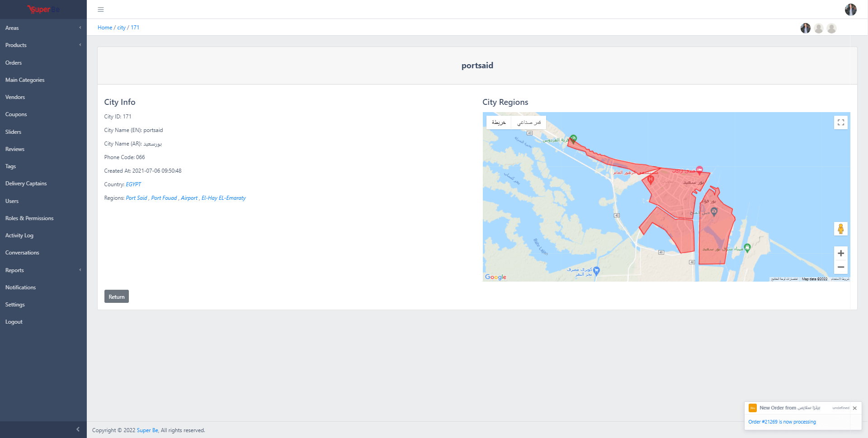Image resolution: width=868 pixels, height=438 pixels.
Task: Expand the Products sidebar menu
Action: (43, 45)
